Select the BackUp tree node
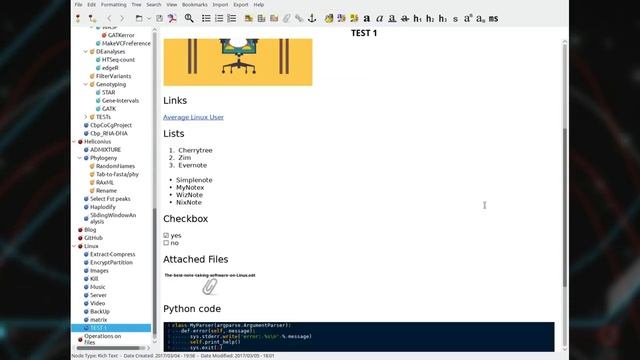 100,311
